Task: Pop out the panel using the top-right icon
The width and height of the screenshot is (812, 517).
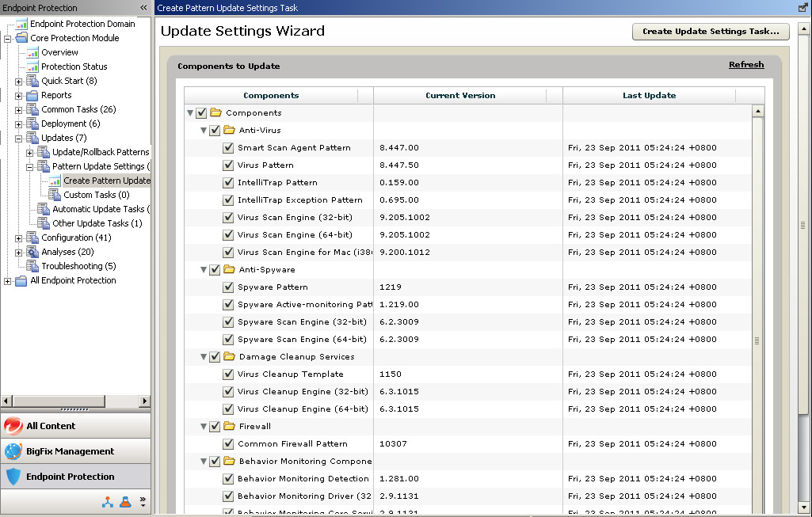Action: click(x=802, y=7)
